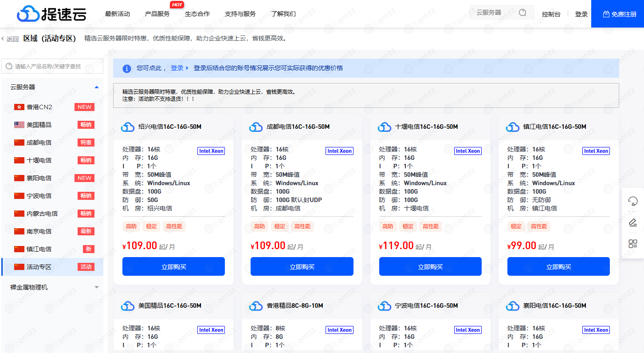The height and width of the screenshot is (353, 644).
Task: Click the 香港精品8C-8G-10M card title
Action: [295, 305]
